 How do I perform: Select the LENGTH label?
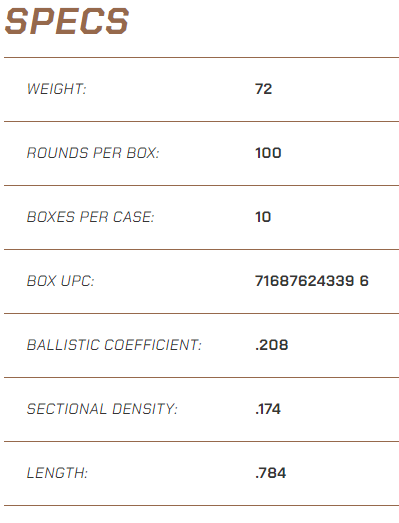57,473
